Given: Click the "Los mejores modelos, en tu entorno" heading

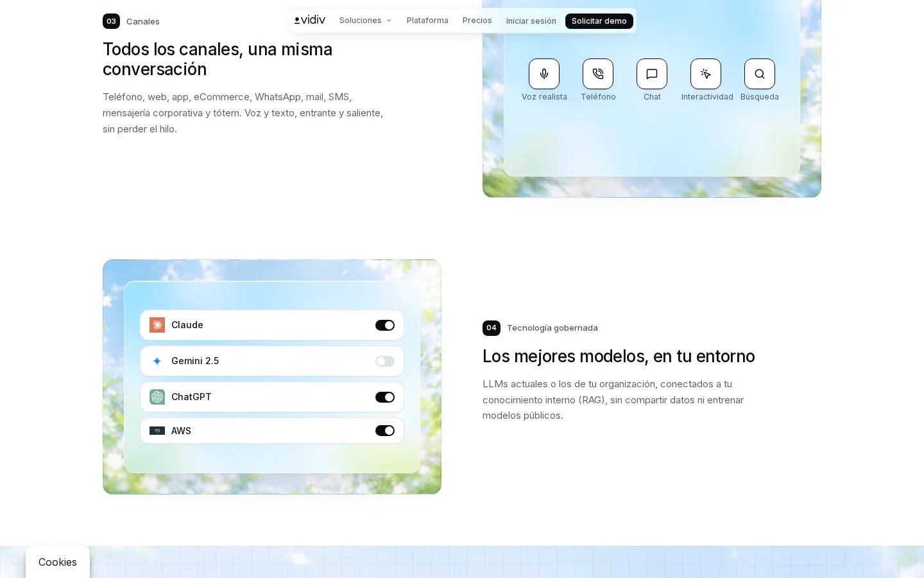Looking at the screenshot, I should click(x=619, y=356).
